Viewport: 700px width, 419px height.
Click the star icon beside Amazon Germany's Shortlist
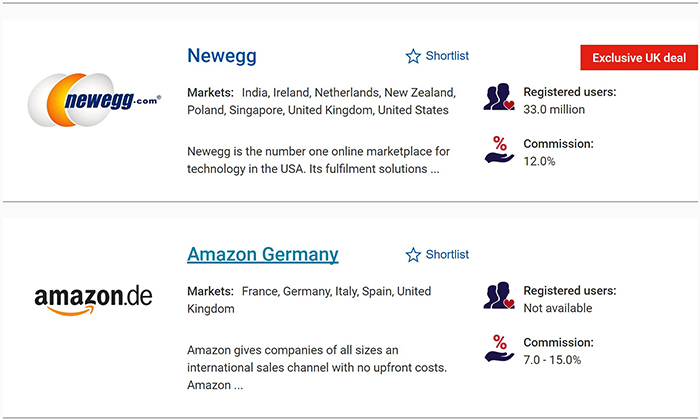pyautogui.click(x=413, y=255)
